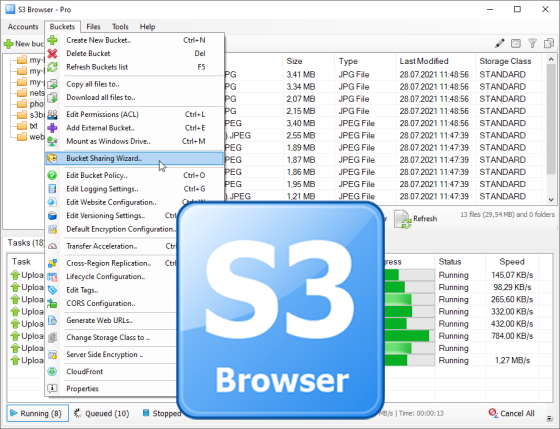Click the Edit Logging Settings icon
Viewport: 560px width, 429px height.
(52, 189)
